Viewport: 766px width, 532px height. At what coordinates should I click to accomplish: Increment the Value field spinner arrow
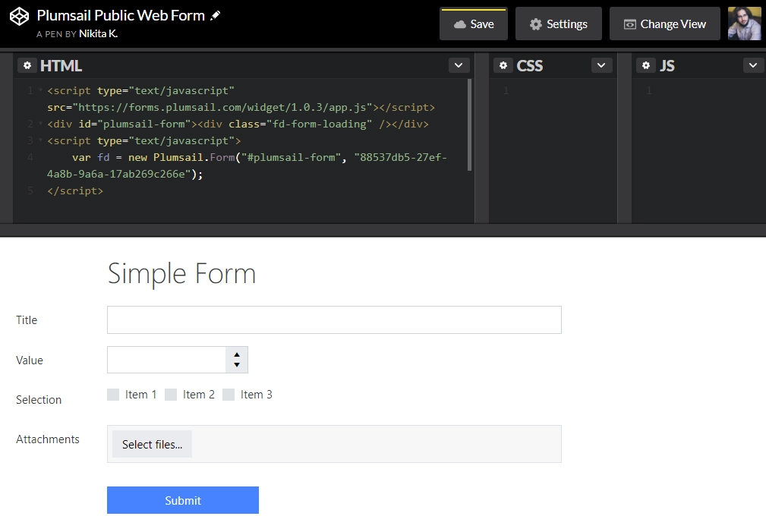[x=236, y=356]
